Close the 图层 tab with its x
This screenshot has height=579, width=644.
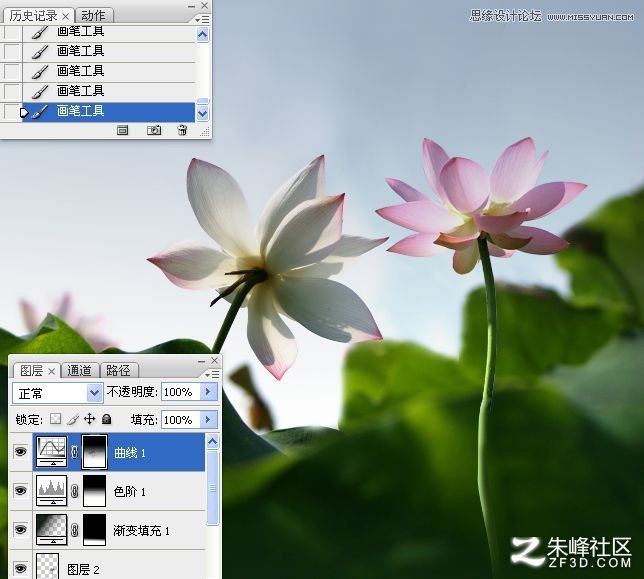pos(51,372)
